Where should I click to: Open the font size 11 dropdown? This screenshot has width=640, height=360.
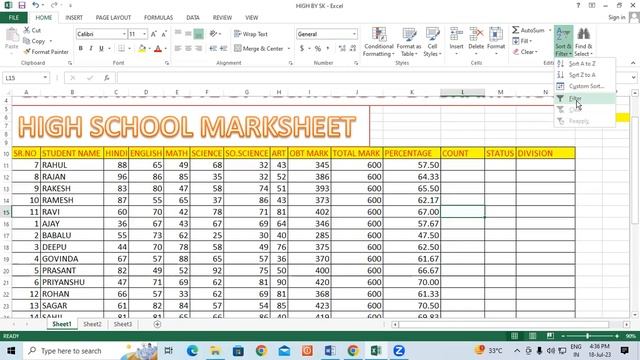coord(144,34)
